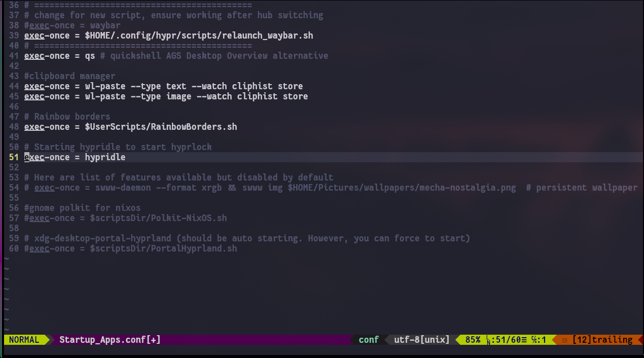Place cursor on the 'qs' command in line 41

click(90, 56)
